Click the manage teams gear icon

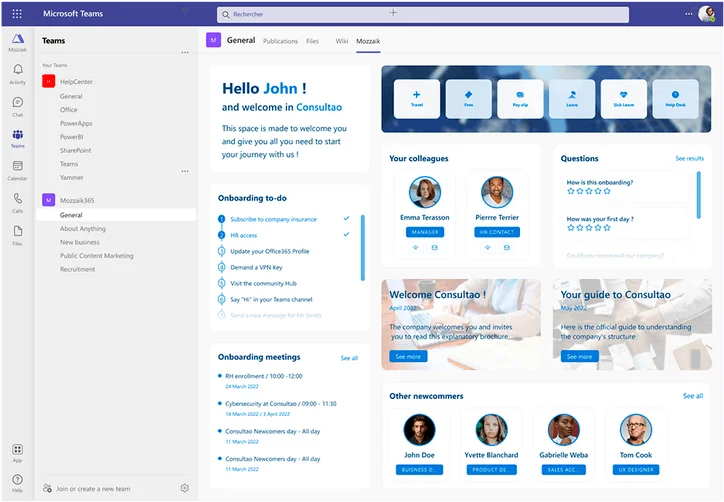point(185,488)
